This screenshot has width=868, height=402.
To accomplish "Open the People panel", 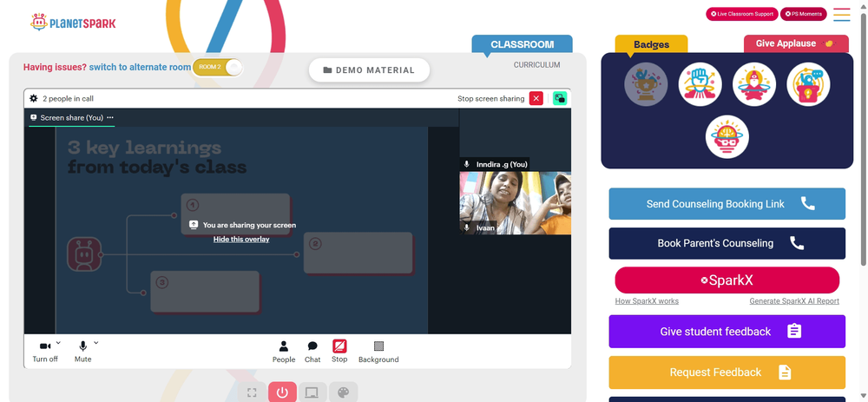I will pos(284,352).
